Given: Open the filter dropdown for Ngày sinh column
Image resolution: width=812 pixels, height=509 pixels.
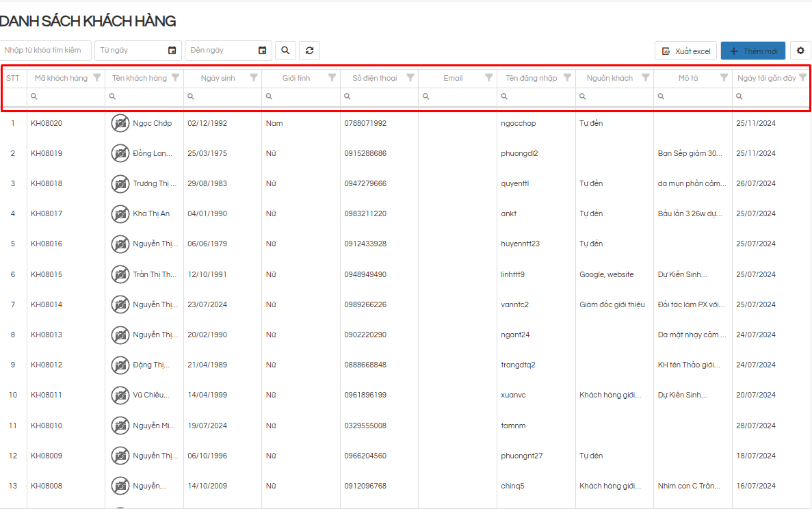Looking at the screenshot, I should (254, 77).
